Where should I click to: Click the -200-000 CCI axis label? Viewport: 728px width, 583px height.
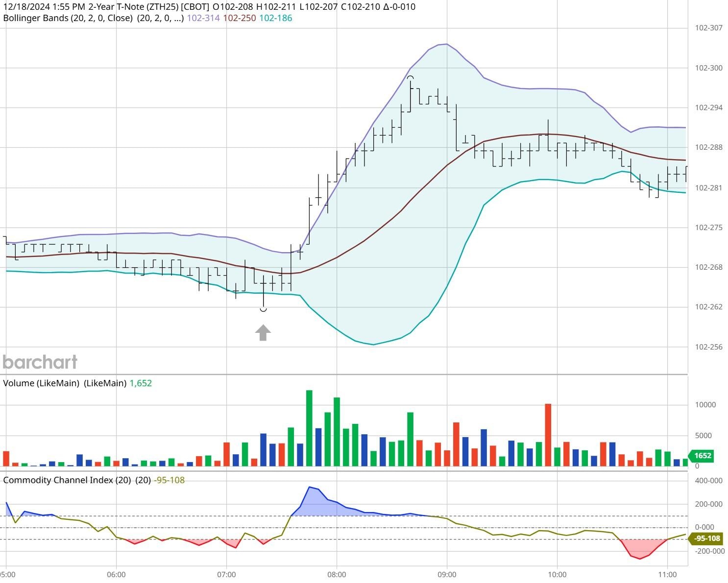click(x=709, y=551)
